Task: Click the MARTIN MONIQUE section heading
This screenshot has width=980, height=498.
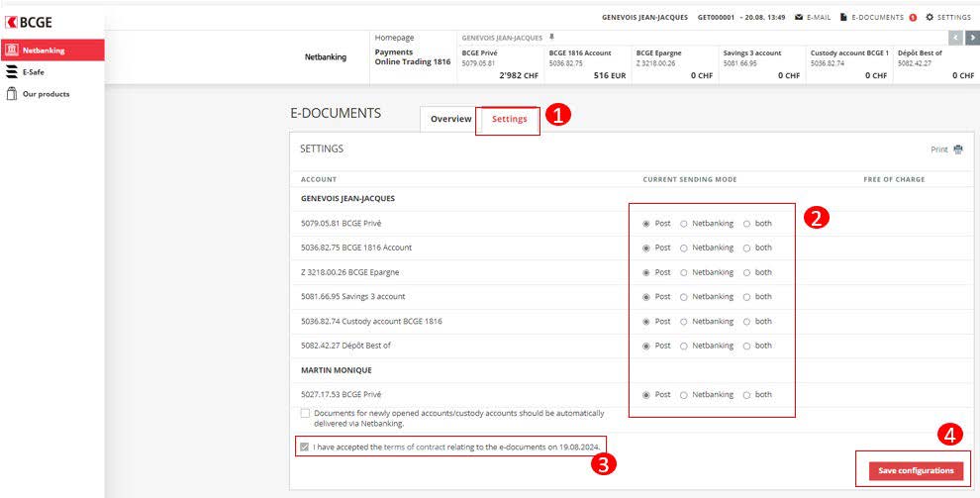Action: pos(337,370)
